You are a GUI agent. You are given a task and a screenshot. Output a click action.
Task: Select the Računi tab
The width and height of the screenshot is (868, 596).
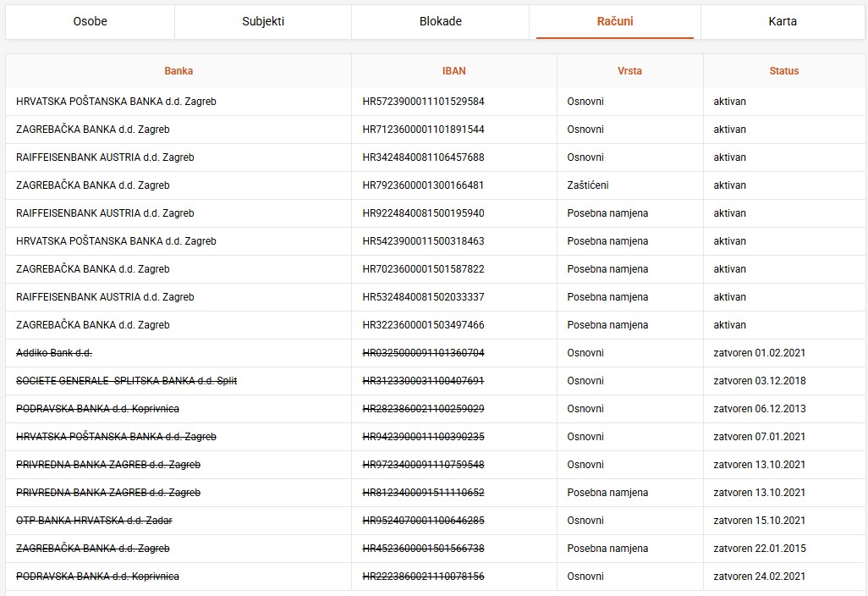615,21
